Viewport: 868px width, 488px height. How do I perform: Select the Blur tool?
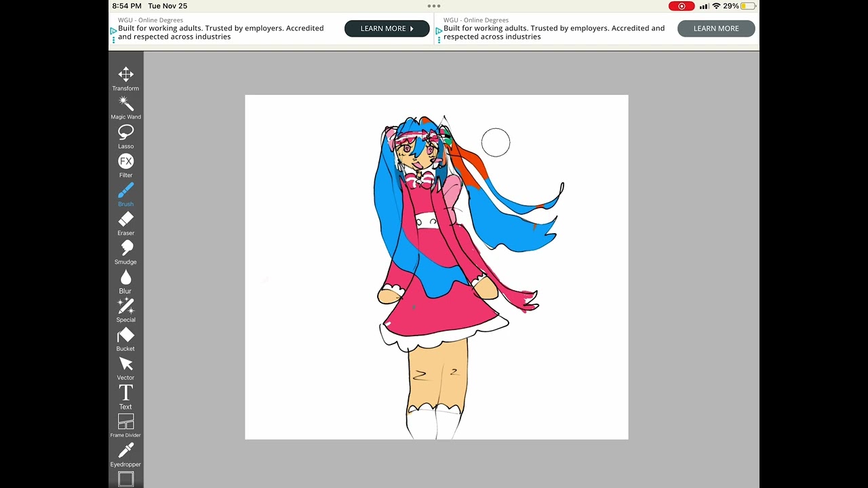[x=125, y=282]
